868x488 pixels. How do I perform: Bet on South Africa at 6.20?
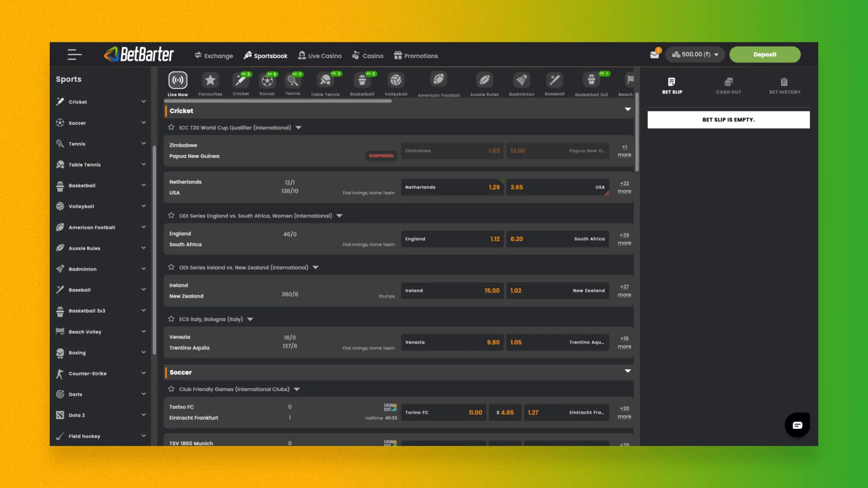pos(557,239)
